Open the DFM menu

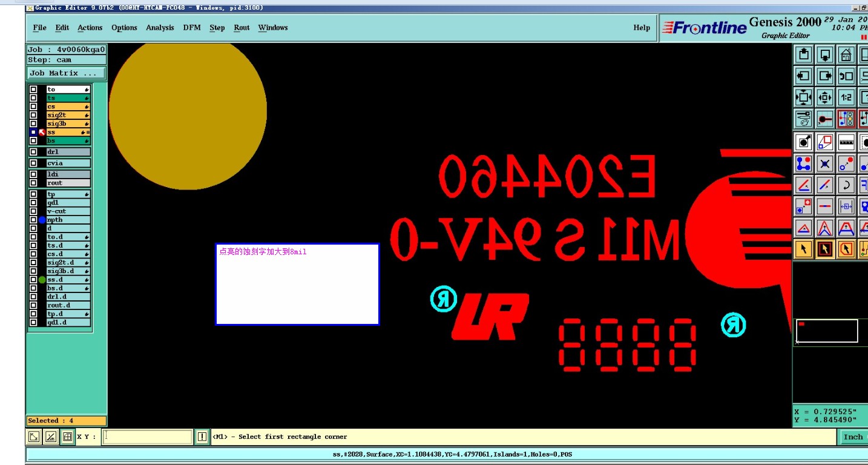pyautogui.click(x=192, y=28)
